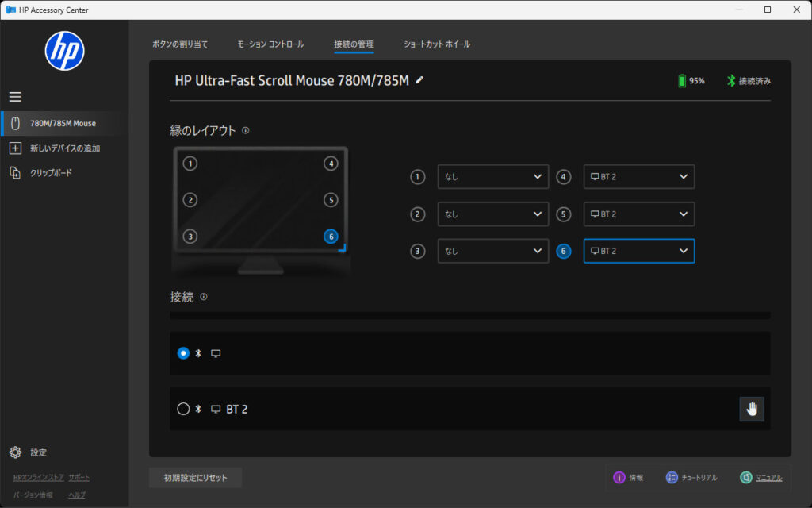The image size is (812, 508).
Task: Open the position 5 dropdown set to BT 2
Action: 639,214
